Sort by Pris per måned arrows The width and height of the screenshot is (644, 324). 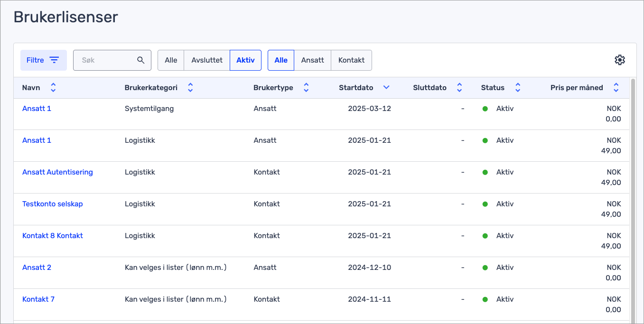pos(616,88)
